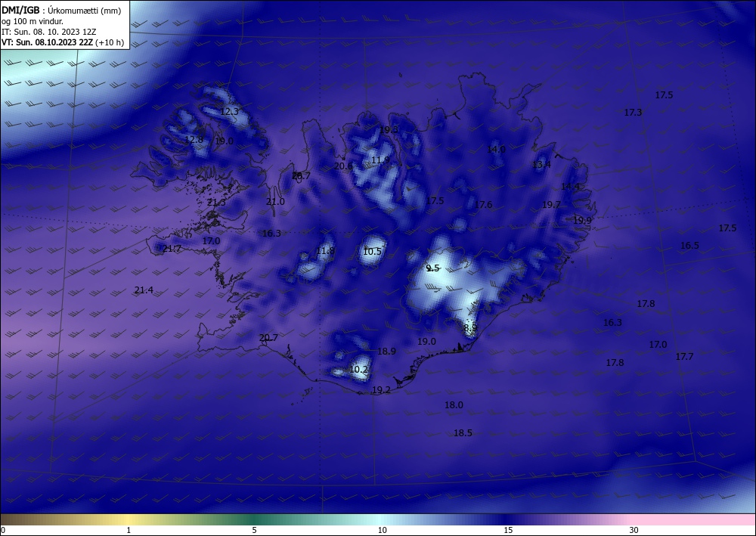The image size is (756, 536).
Task: Select the 12.8 map value
Action: [194, 140]
